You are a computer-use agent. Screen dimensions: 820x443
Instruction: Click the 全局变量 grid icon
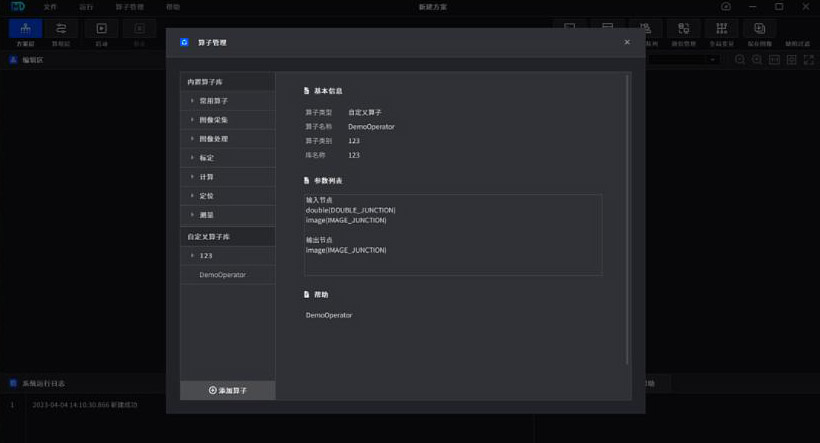(721, 28)
